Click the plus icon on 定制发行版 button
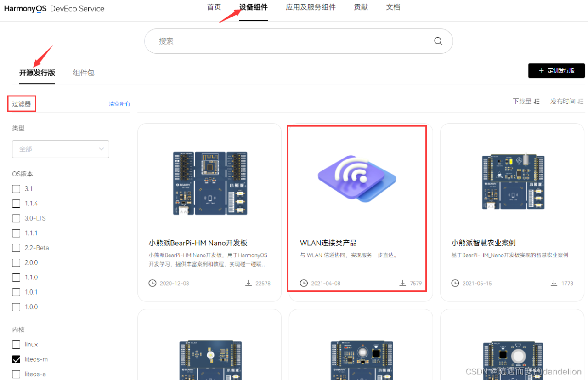The width and height of the screenshot is (588, 380). pyautogui.click(x=541, y=71)
